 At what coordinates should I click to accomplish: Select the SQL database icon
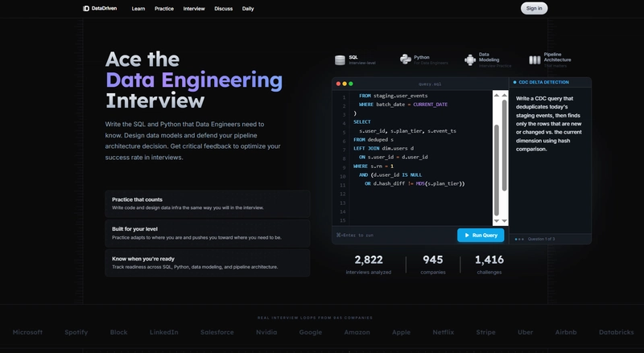pos(341,59)
